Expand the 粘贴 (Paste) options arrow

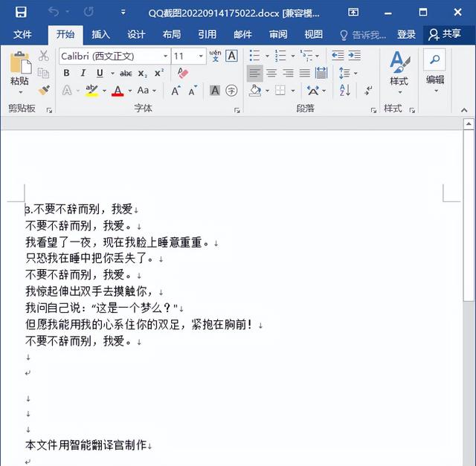tap(20, 92)
